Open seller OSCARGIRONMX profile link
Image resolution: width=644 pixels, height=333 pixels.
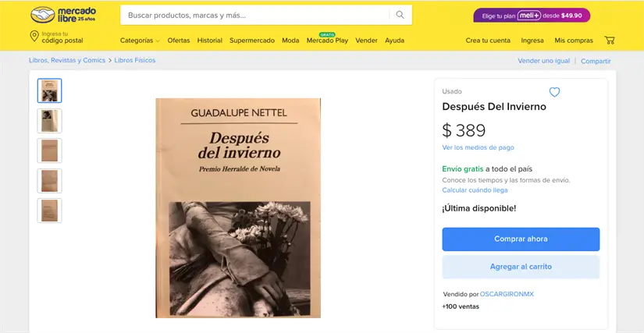tap(507, 294)
